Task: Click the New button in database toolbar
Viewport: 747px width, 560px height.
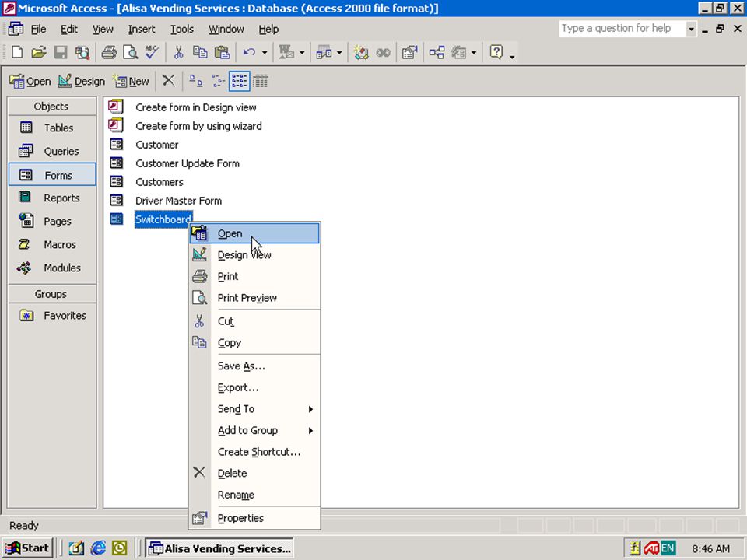Action: pos(131,82)
